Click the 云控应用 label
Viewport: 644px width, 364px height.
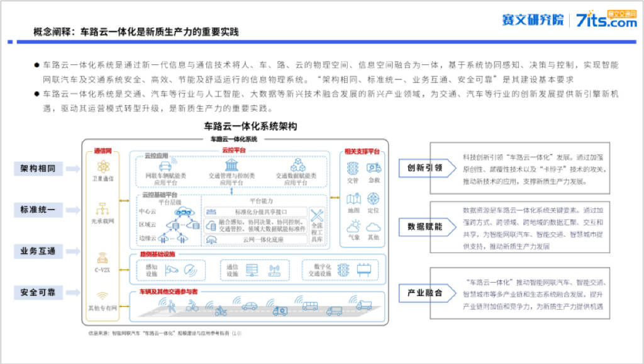[157, 156]
